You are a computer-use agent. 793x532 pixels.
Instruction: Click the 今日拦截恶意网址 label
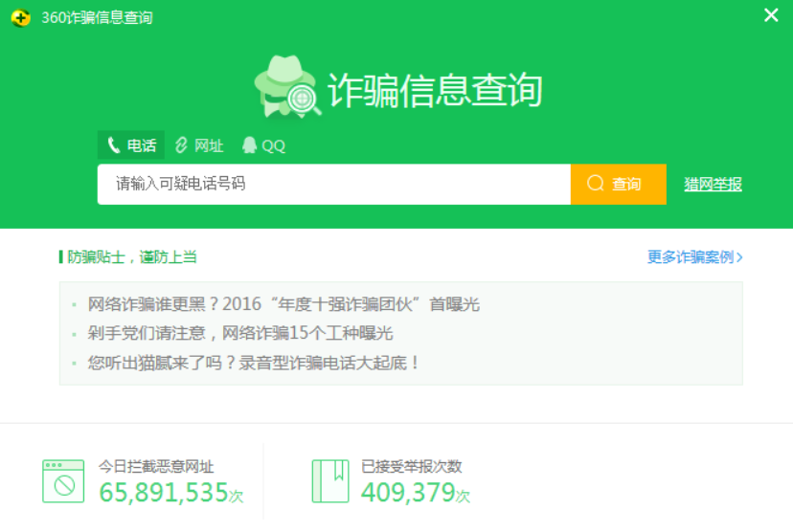click(x=156, y=466)
